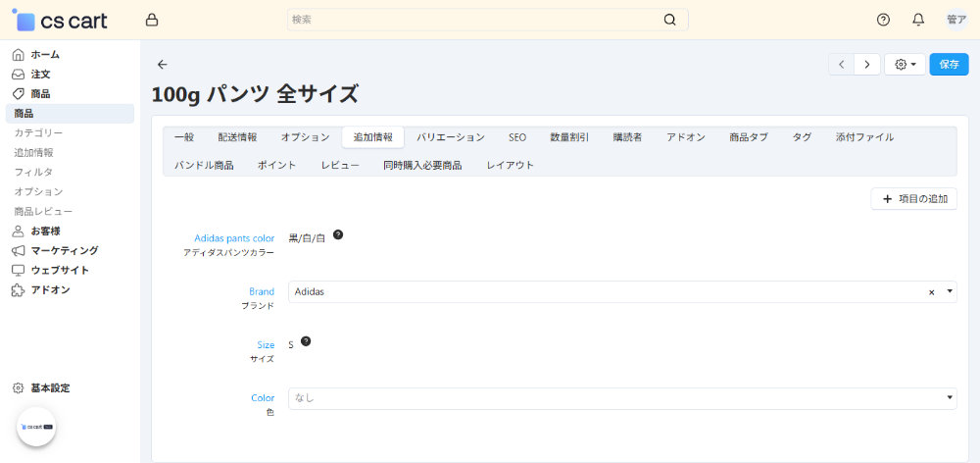980x463 pixels.
Task: Go to next product with right chevron
Action: click(866, 65)
